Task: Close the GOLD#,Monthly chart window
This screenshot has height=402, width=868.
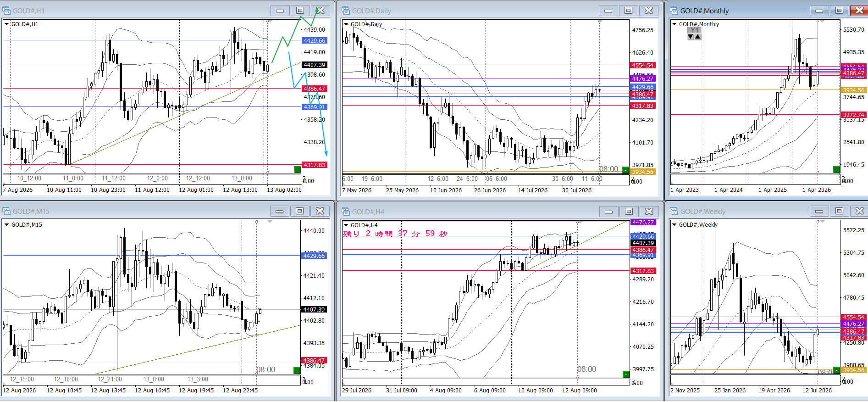Action: click(x=859, y=11)
